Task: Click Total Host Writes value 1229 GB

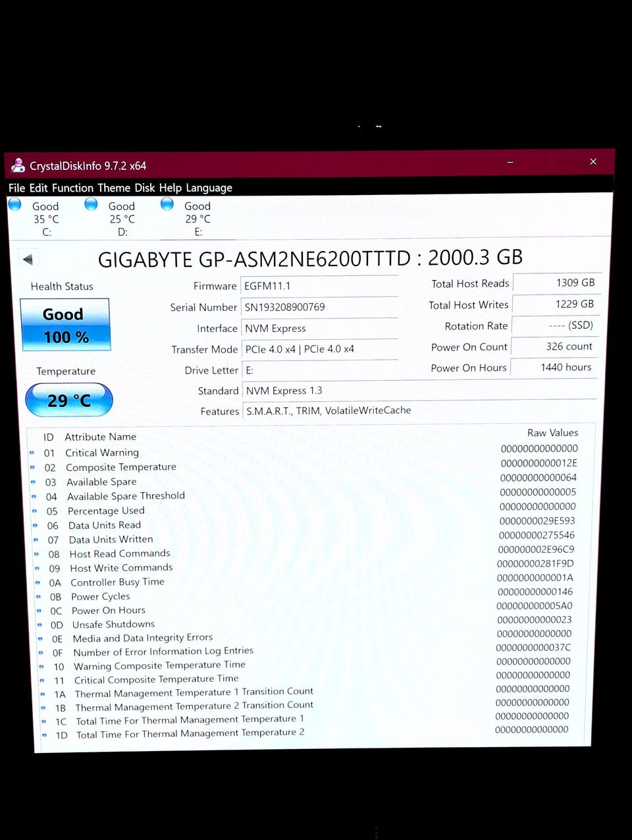Action: (x=556, y=304)
